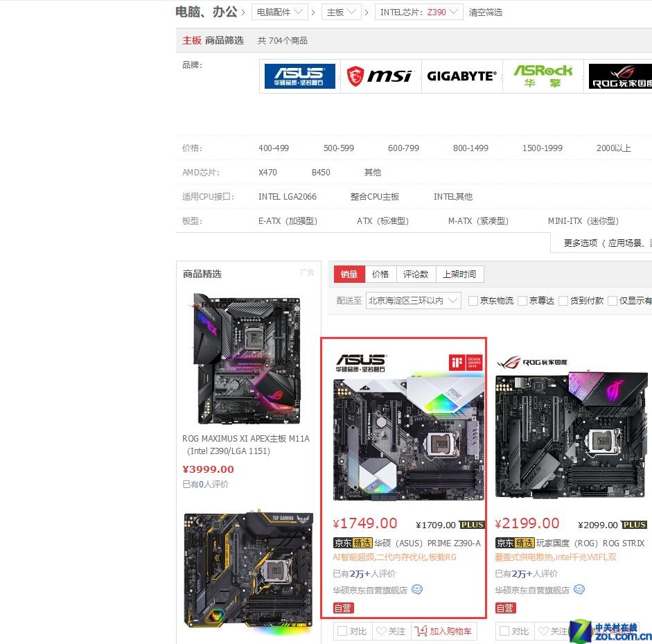Enable the 货到付款 checkbox

click(x=563, y=300)
